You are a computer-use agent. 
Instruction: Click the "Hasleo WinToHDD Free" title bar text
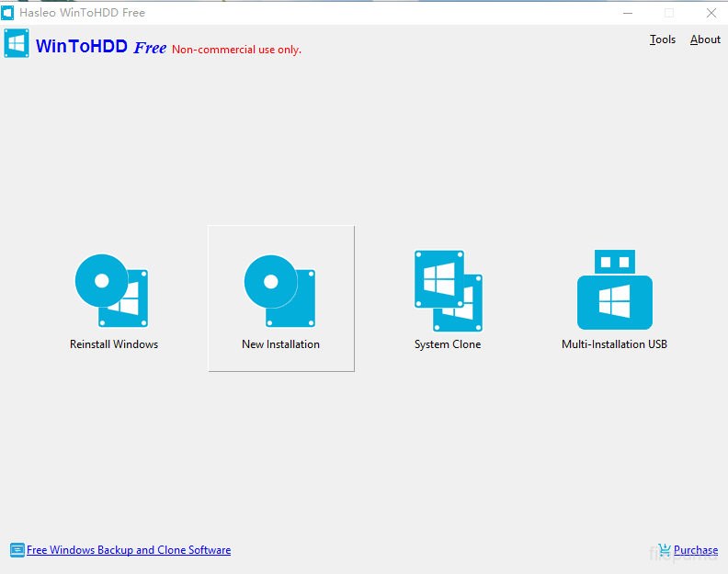[x=83, y=13]
